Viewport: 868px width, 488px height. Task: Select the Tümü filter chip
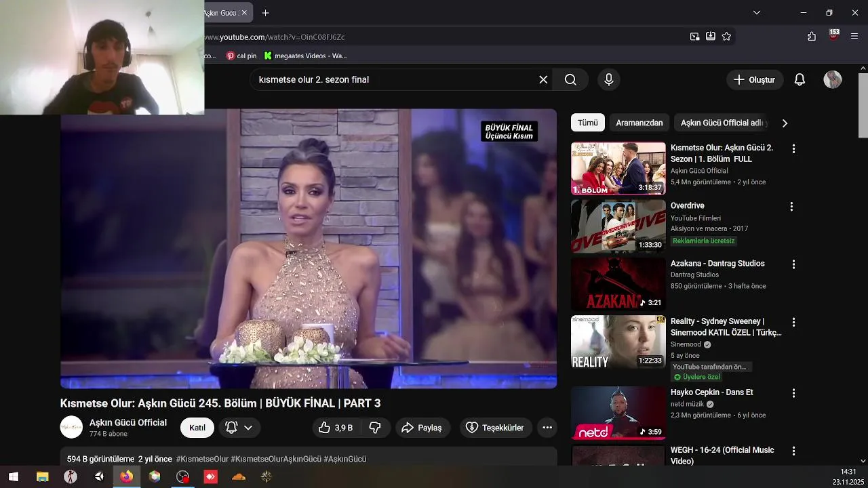point(587,123)
